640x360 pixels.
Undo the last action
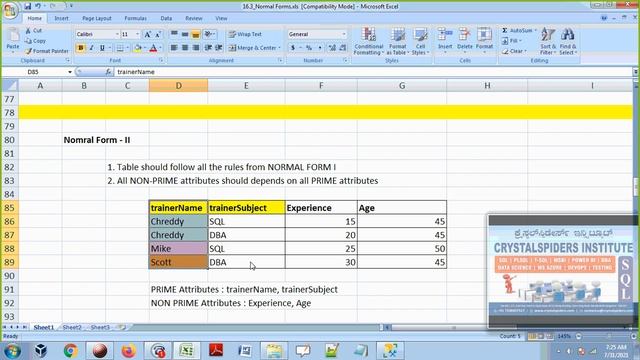pos(38,6)
